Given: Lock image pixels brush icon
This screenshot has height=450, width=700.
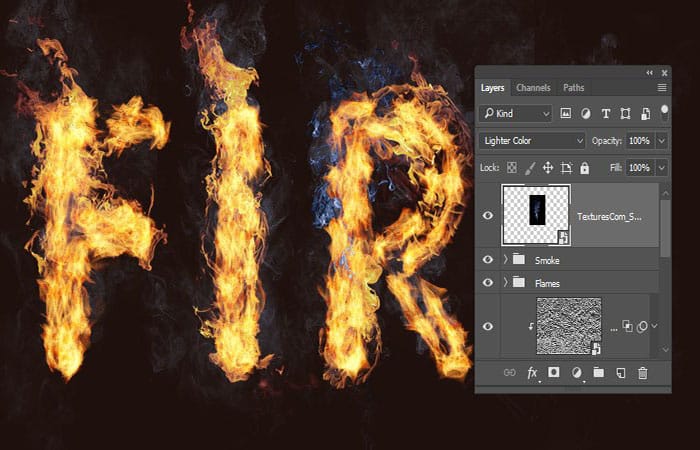Looking at the screenshot, I should (x=530, y=167).
